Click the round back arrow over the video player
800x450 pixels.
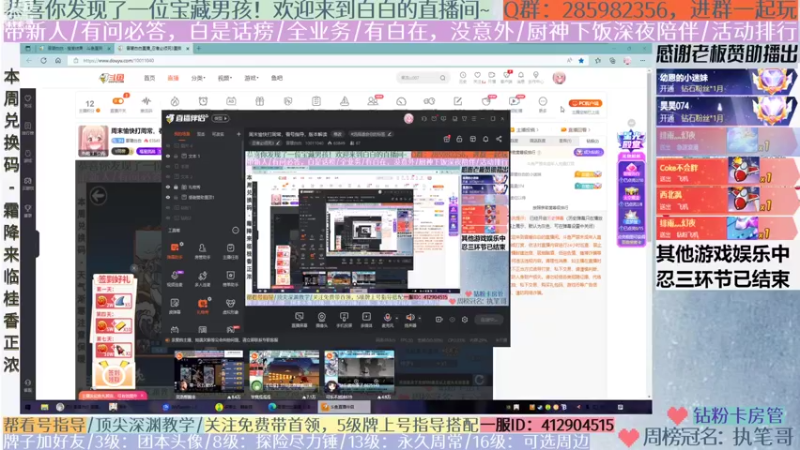[x=98, y=195]
